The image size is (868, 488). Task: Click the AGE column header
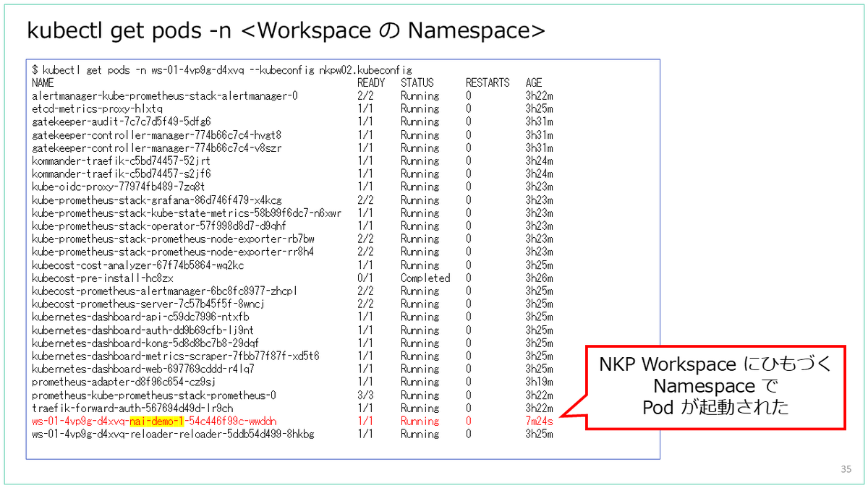[534, 83]
